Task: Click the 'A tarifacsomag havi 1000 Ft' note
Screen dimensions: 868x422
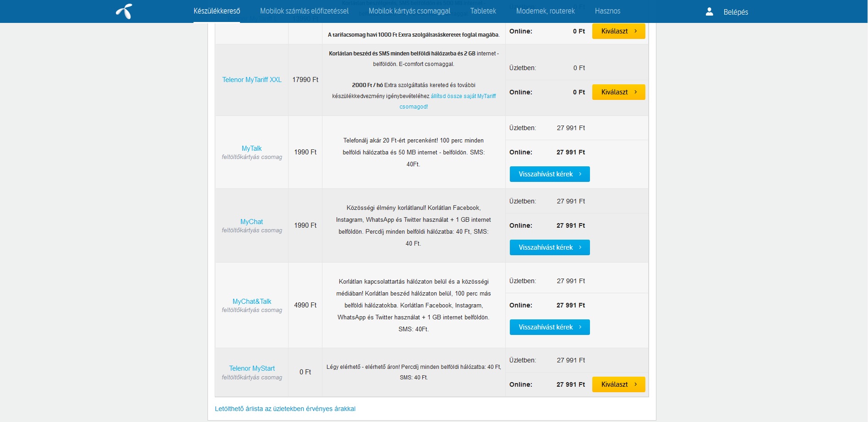Action: click(x=414, y=35)
